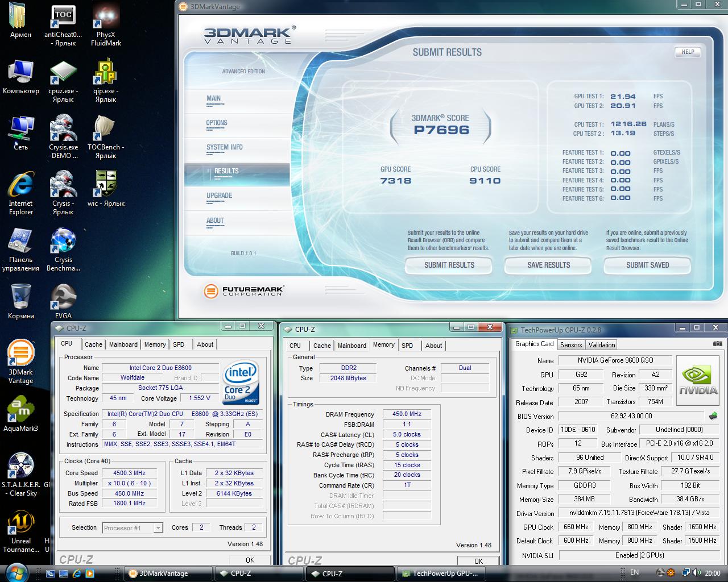Switch to CPU tab in right CPU-Z window
Viewport: 728px width, 582px height.
click(x=295, y=346)
